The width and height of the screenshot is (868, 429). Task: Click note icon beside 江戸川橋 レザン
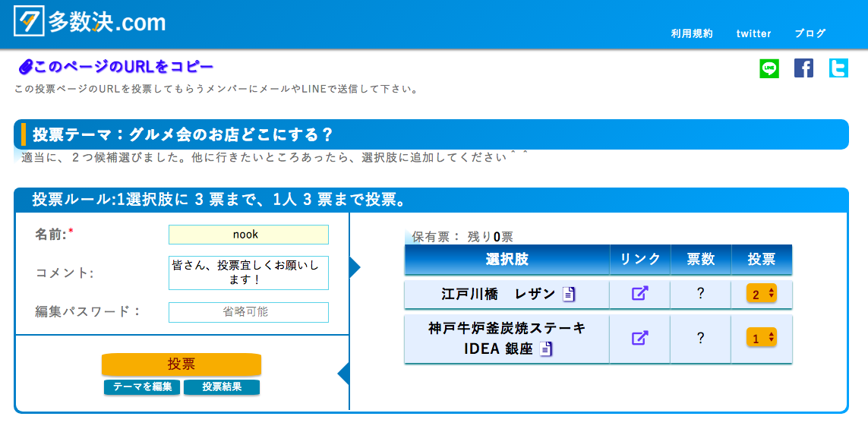pos(570,294)
